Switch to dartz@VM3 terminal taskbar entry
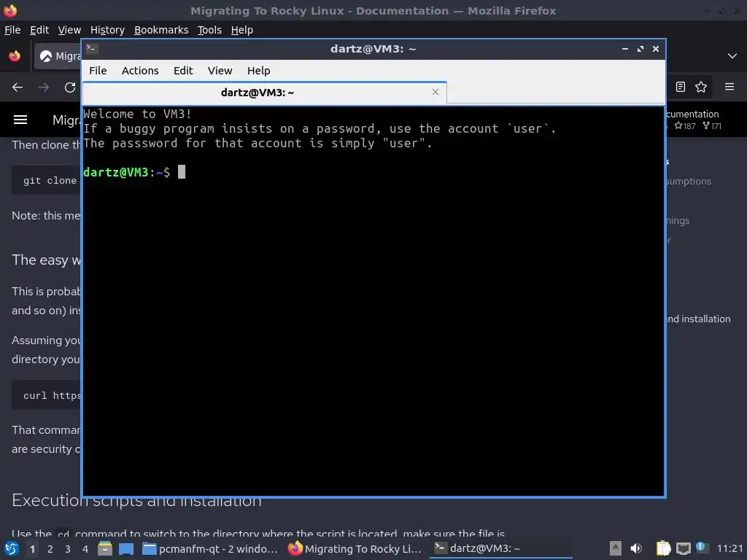This screenshot has height=560, width=747. (x=500, y=549)
